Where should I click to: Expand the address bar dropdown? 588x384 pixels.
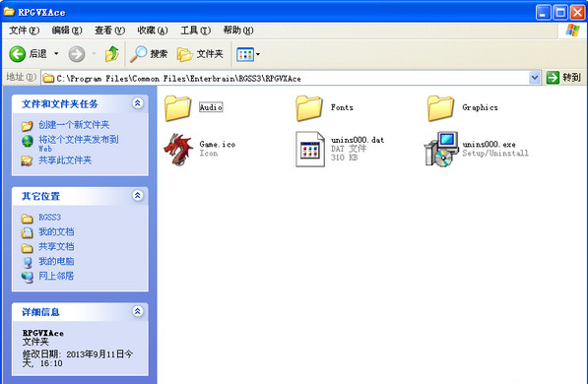coord(535,78)
